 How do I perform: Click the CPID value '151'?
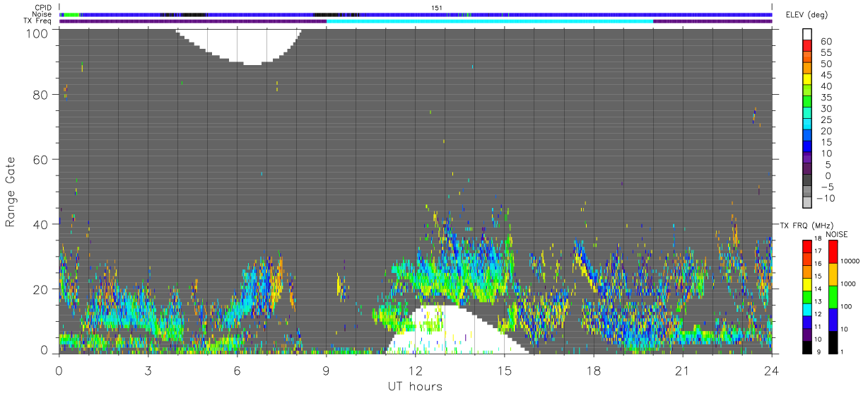pyautogui.click(x=437, y=7)
